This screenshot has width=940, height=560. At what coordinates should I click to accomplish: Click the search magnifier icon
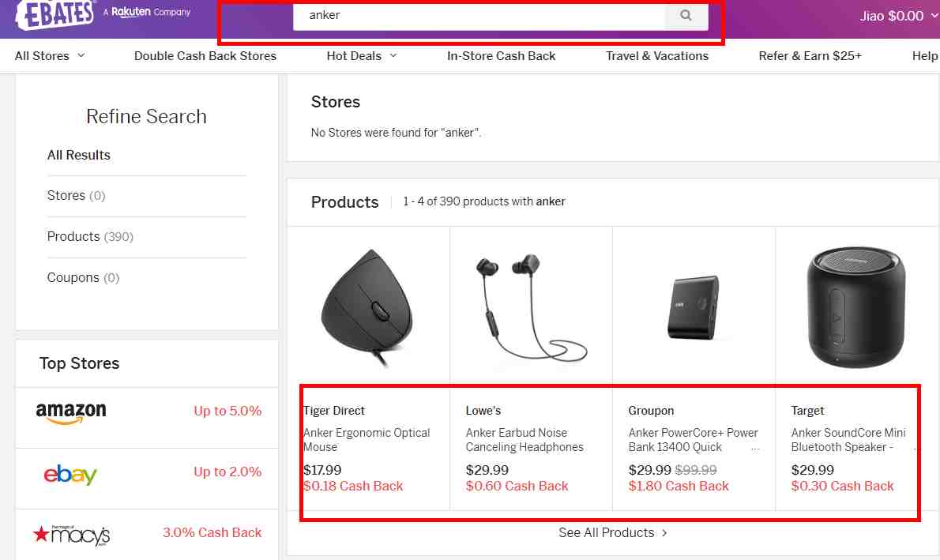pos(686,15)
